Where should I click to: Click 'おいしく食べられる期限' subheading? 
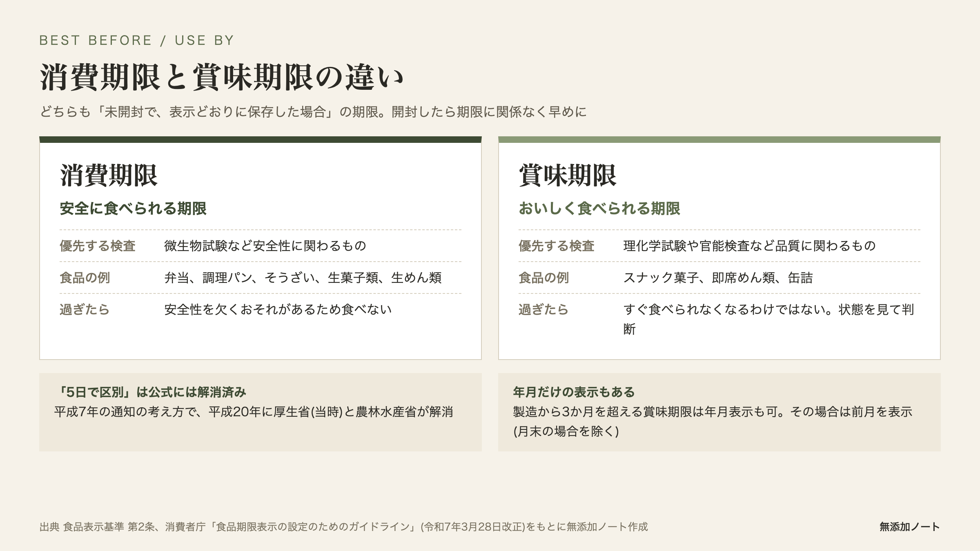tap(599, 209)
